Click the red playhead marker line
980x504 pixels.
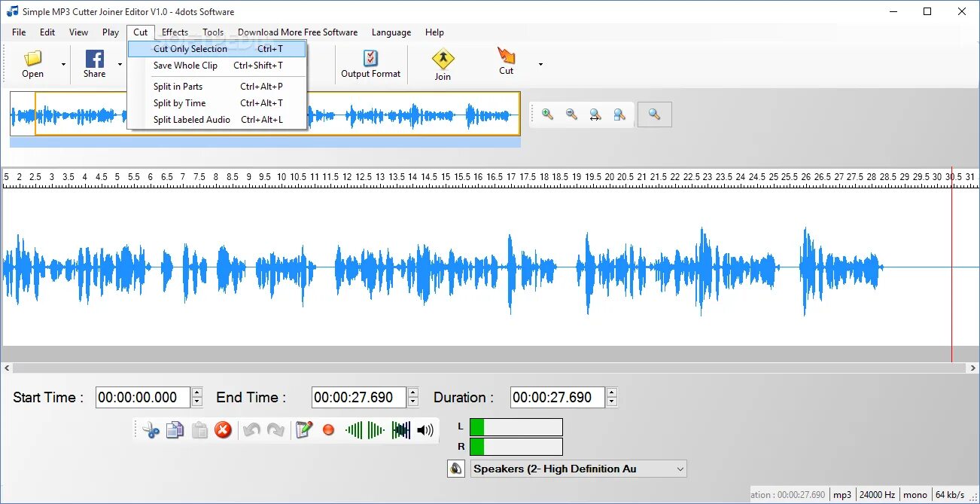[951, 266]
